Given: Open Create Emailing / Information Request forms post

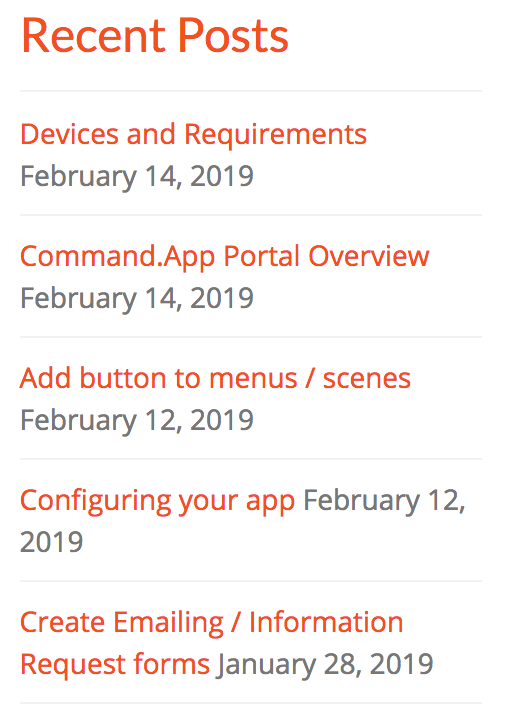Looking at the screenshot, I should coord(212,643).
